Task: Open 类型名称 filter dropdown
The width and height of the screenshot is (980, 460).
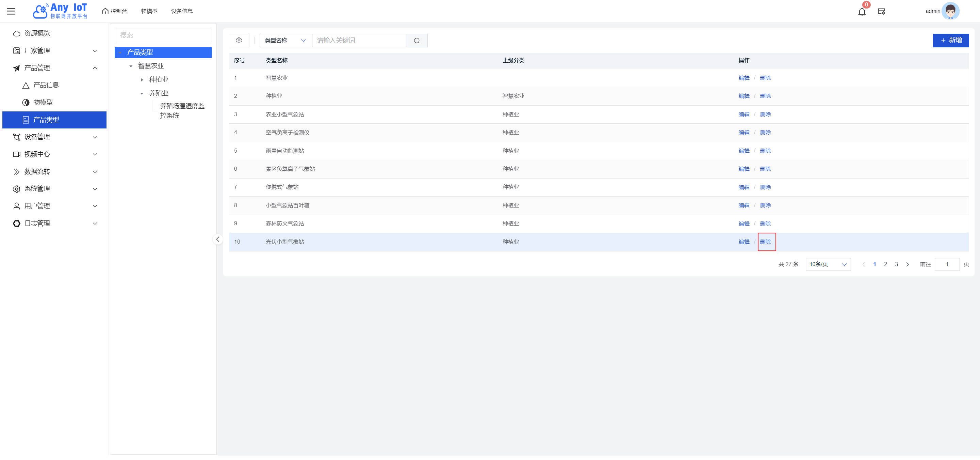Action: pyautogui.click(x=285, y=40)
